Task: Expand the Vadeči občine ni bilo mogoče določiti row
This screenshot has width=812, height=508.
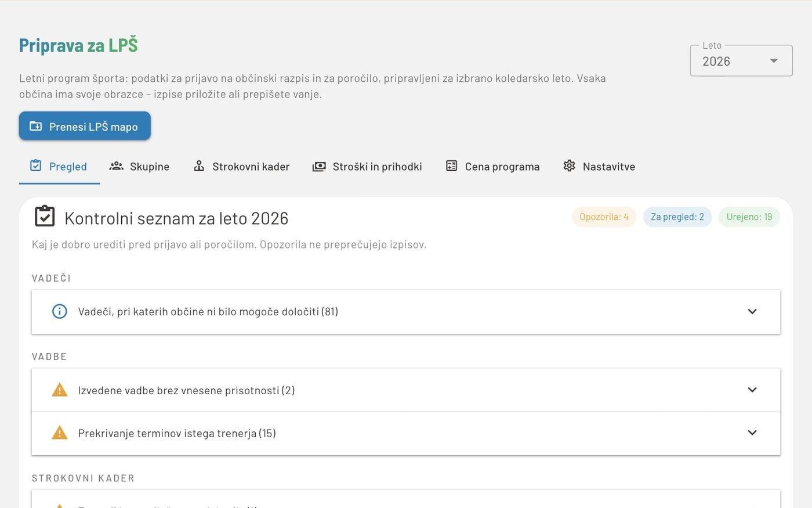Action: pyautogui.click(x=406, y=312)
